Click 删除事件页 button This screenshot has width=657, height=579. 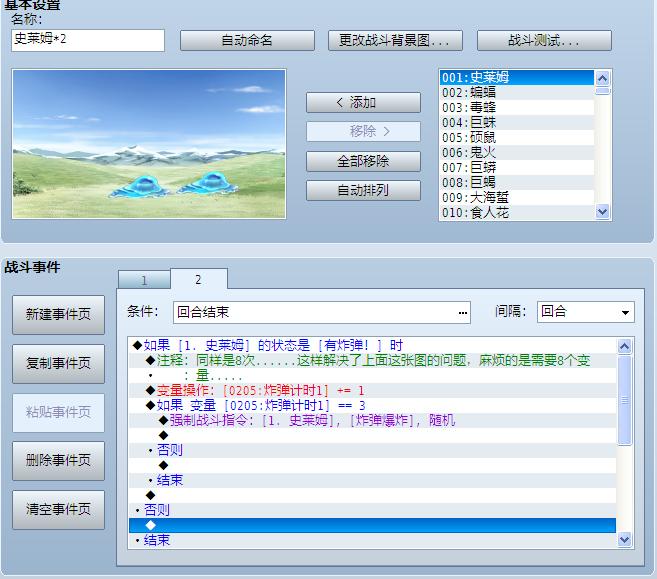click(58, 461)
